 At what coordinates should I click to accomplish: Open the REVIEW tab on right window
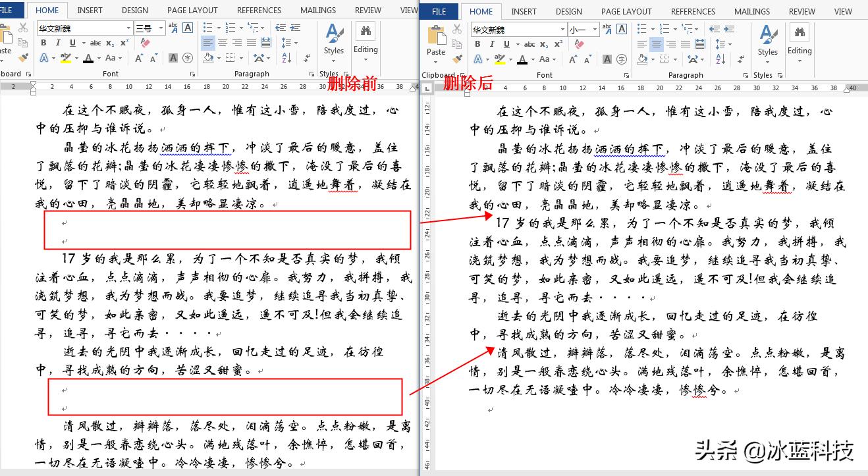(801, 11)
